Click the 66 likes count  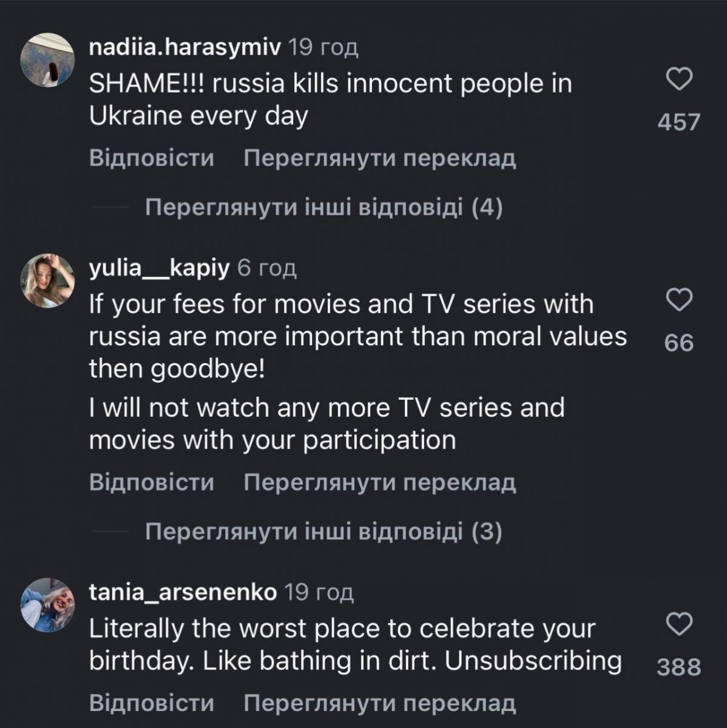(x=679, y=343)
